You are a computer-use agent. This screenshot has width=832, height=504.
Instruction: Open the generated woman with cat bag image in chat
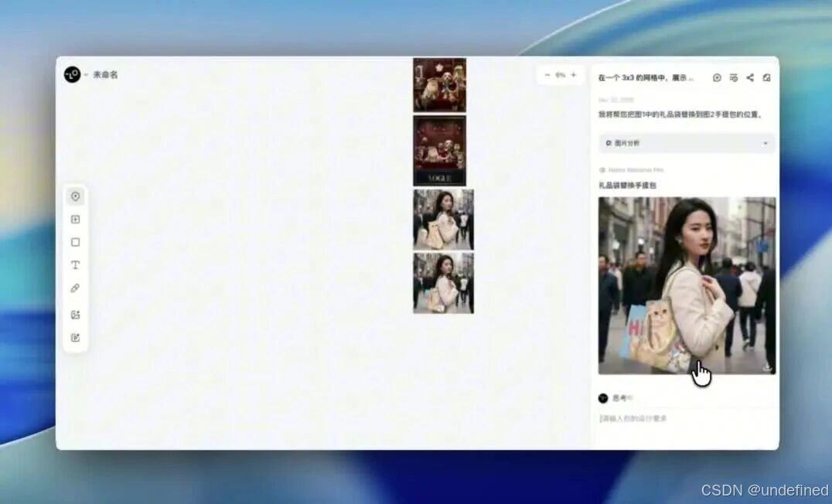[687, 285]
